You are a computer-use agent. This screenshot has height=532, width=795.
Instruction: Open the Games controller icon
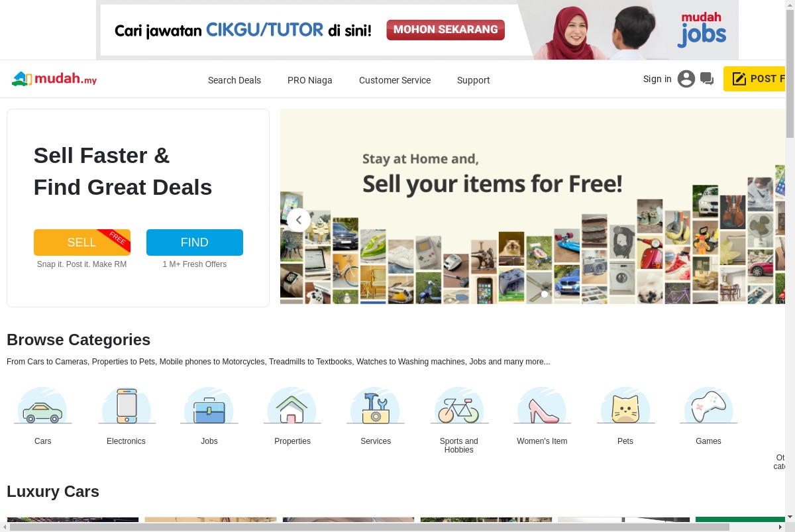(708, 405)
